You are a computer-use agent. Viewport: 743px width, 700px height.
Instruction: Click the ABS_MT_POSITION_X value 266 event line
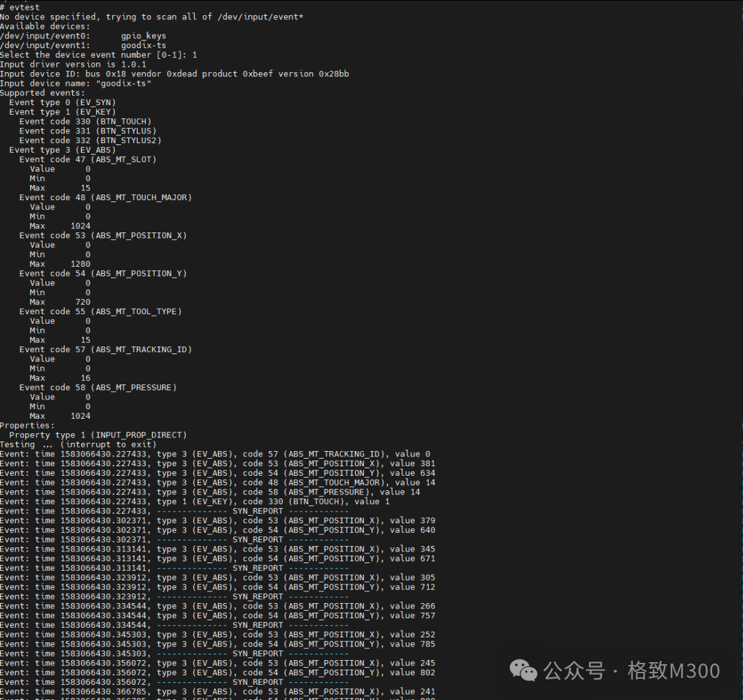coord(217,606)
